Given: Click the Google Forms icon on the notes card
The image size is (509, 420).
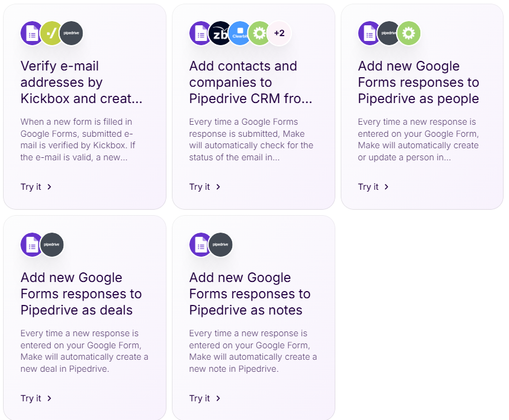Looking at the screenshot, I should pos(200,245).
